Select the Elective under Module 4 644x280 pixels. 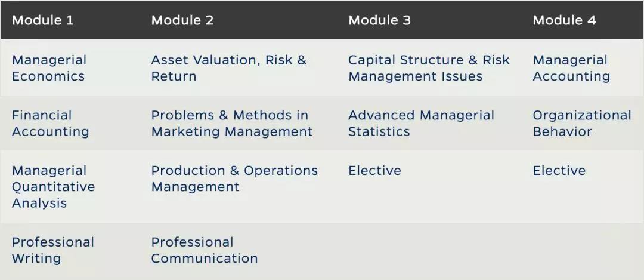click(559, 171)
